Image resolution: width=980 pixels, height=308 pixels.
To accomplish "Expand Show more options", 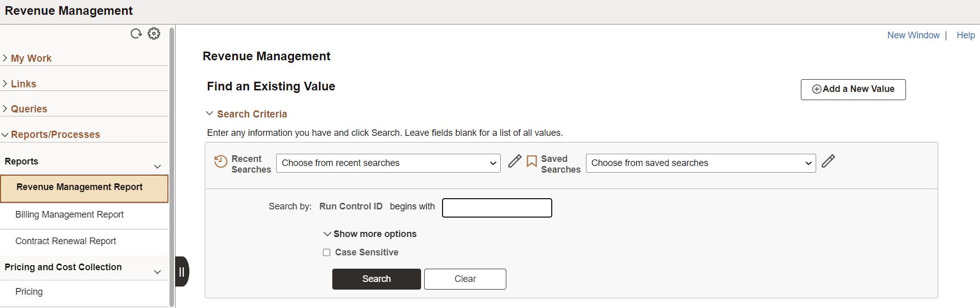I will [370, 233].
